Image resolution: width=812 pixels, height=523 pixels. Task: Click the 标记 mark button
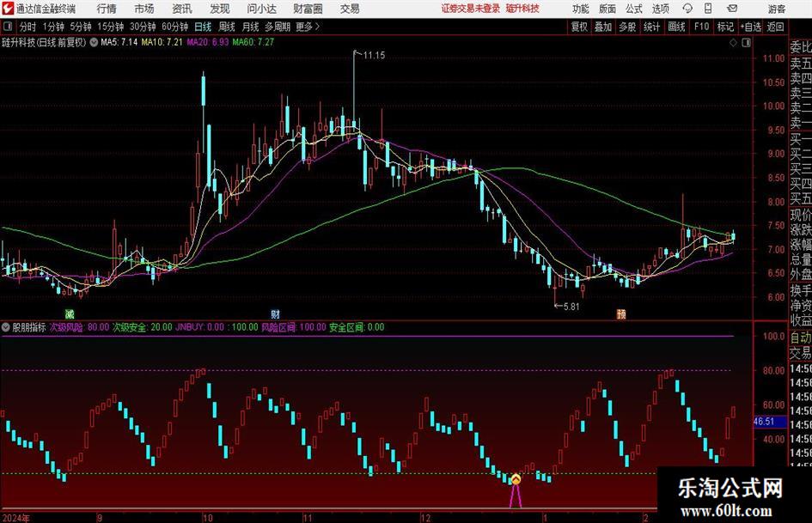click(725, 27)
